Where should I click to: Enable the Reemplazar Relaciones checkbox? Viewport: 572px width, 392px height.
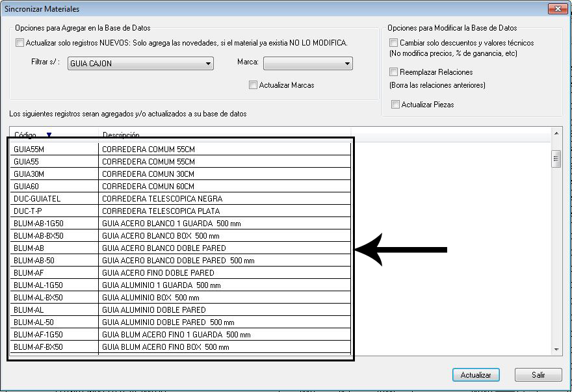pyautogui.click(x=393, y=72)
